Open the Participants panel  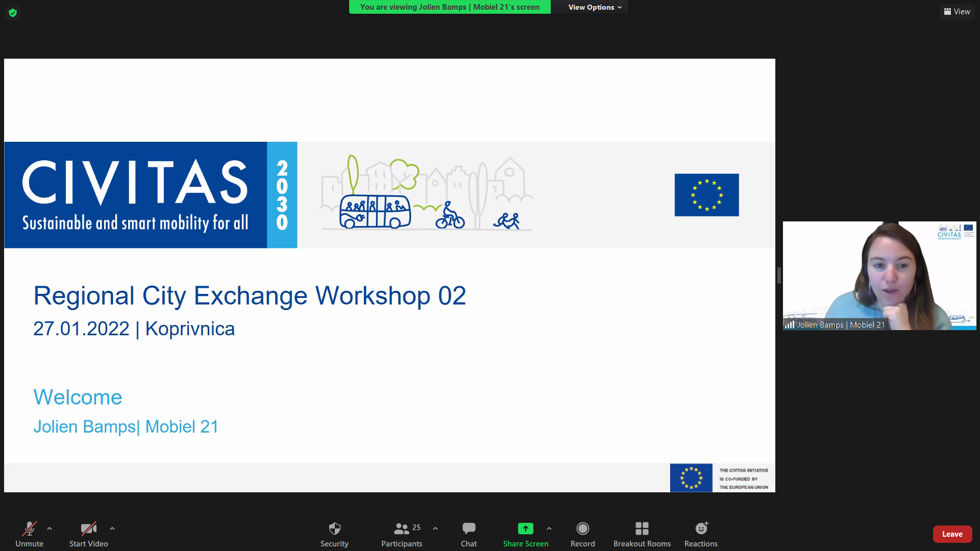(x=402, y=529)
